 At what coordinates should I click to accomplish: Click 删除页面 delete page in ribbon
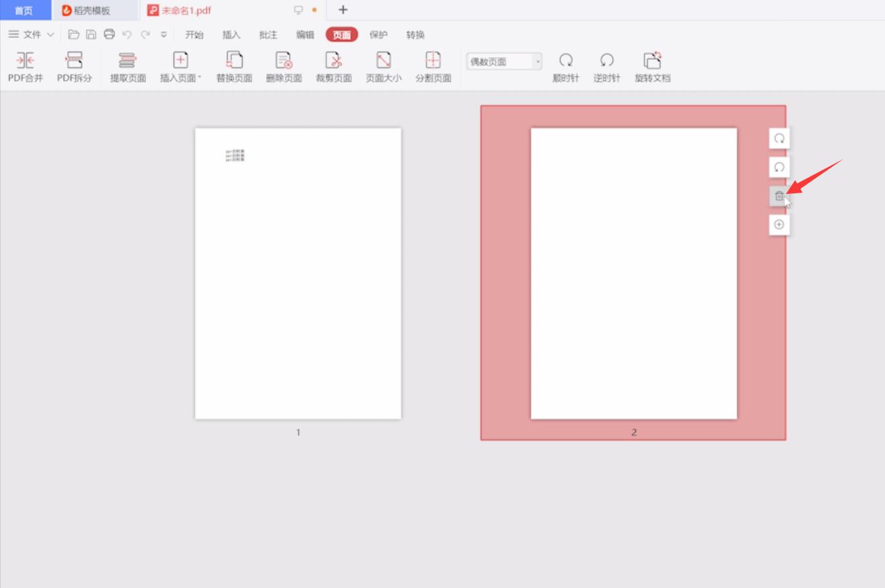click(x=284, y=67)
